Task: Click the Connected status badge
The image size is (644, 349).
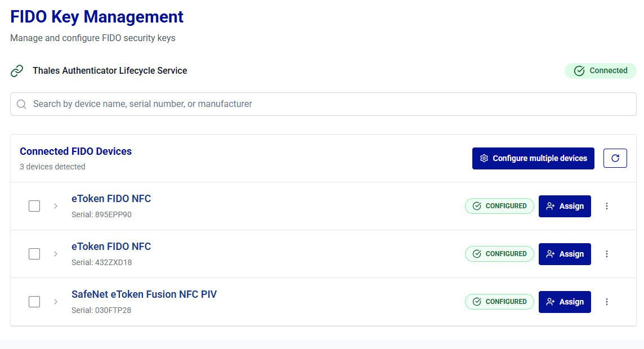Action: [600, 71]
